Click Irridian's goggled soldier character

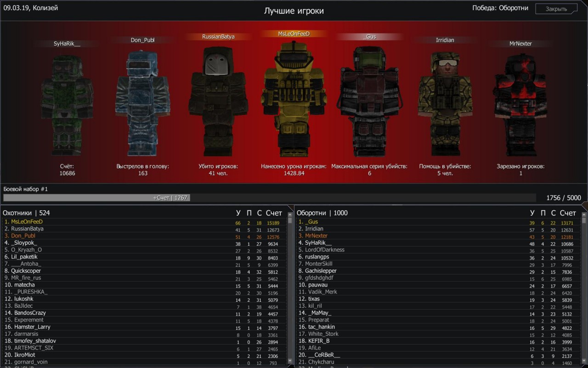click(x=445, y=103)
